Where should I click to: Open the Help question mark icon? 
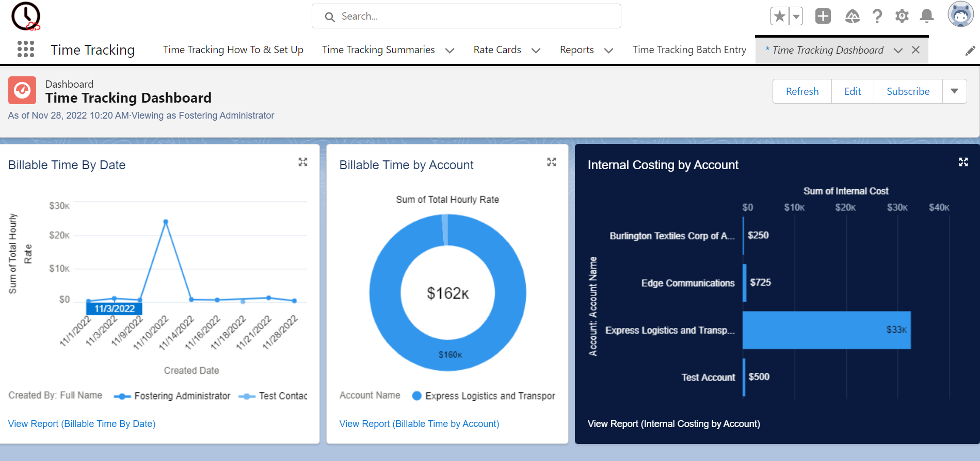coord(877,17)
